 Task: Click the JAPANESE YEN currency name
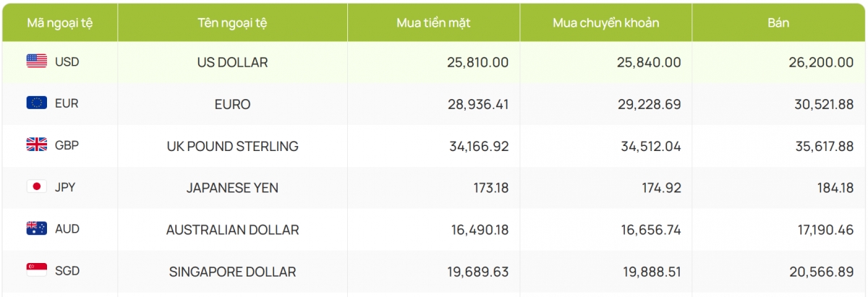click(232, 188)
